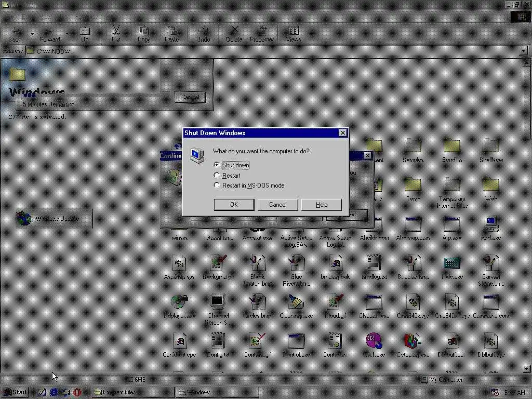The image size is (532, 399).
Task: Select the Command.com file
Action: click(491, 307)
